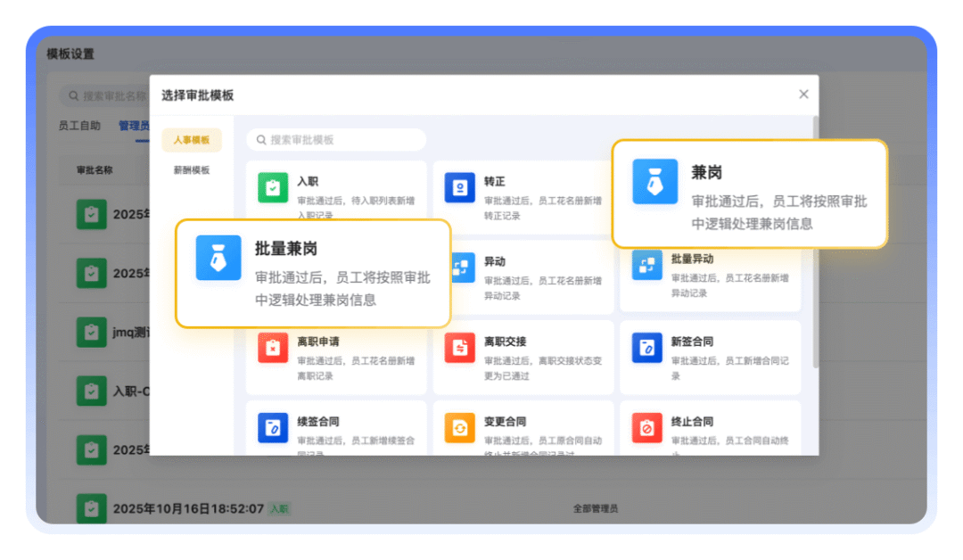Click the dialog's vertical scrollbar
963x560 pixels.
click(815, 241)
